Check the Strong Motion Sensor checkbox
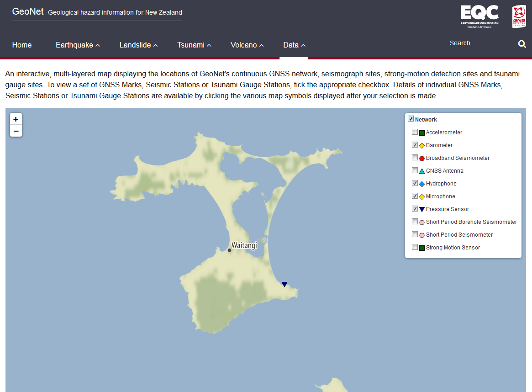The height and width of the screenshot is (392, 532). click(x=415, y=247)
